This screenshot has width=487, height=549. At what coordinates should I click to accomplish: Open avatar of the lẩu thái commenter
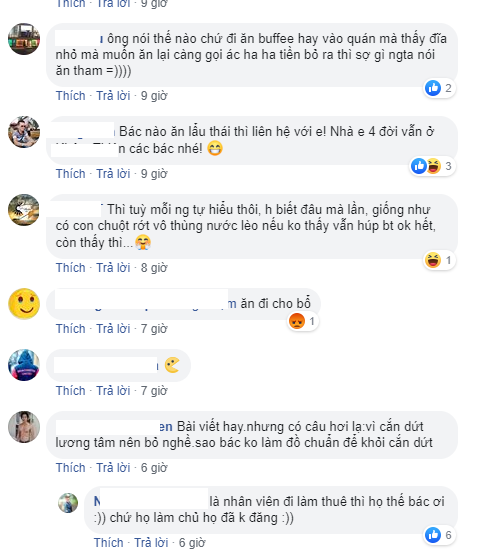(24, 132)
